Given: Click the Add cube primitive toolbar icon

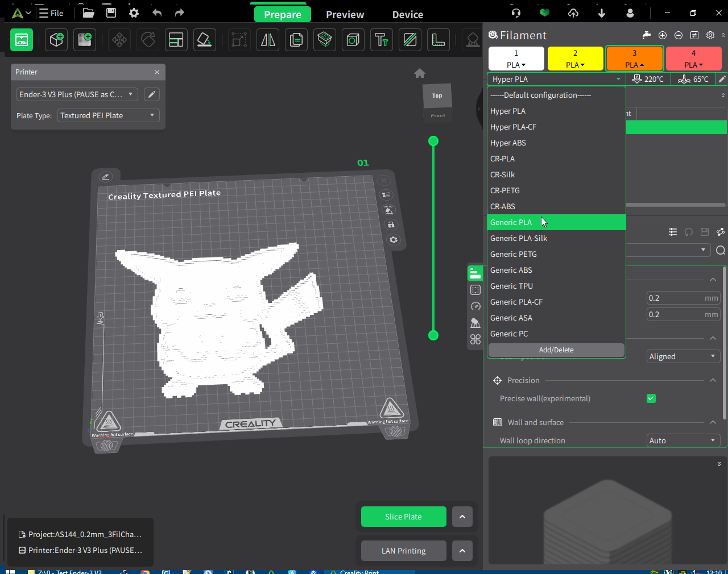Looking at the screenshot, I should [x=56, y=40].
